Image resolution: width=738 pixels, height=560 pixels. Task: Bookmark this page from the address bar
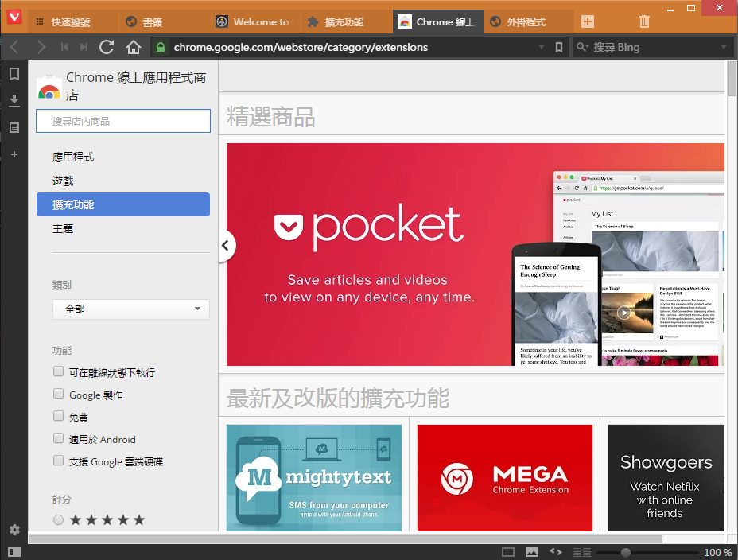click(x=559, y=47)
